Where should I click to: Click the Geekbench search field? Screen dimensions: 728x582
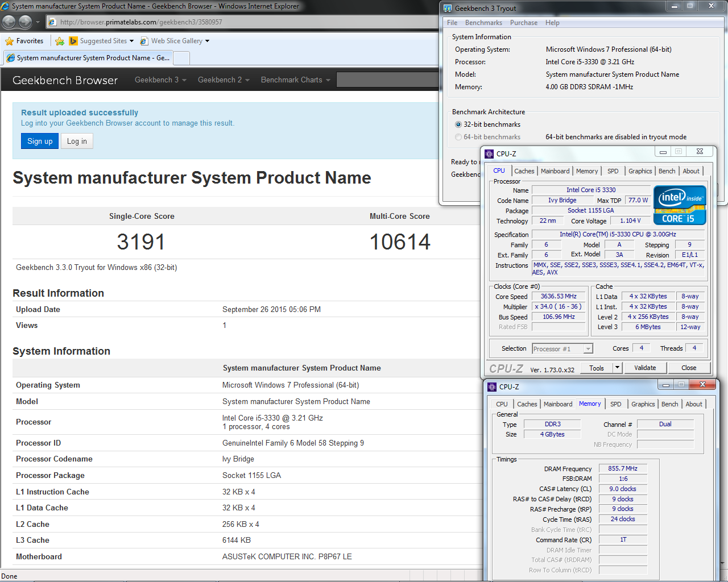(x=388, y=80)
